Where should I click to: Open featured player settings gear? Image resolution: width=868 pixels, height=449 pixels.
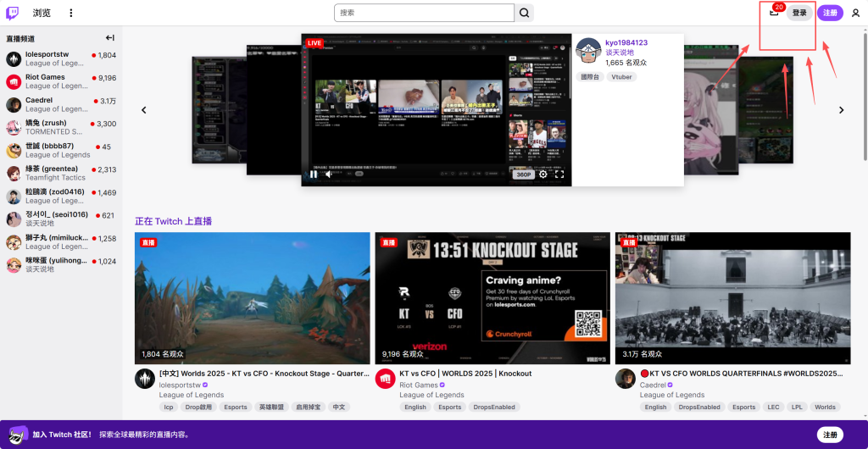pos(543,175)
